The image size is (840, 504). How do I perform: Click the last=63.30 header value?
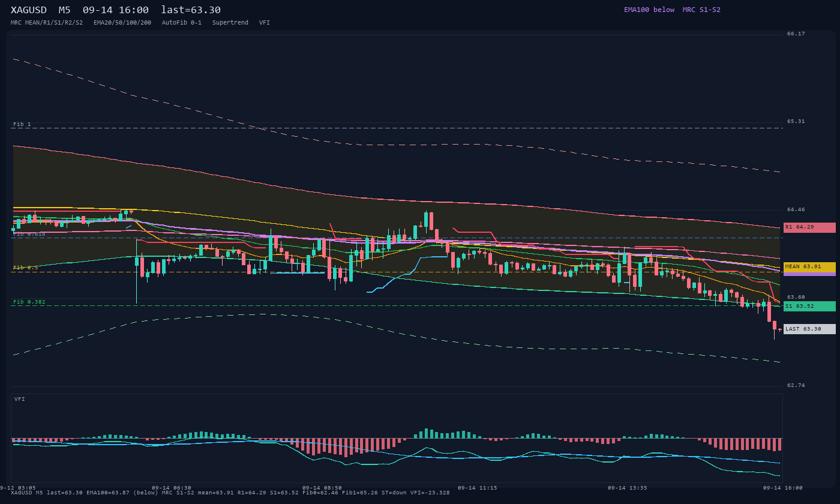pos(191,10)
